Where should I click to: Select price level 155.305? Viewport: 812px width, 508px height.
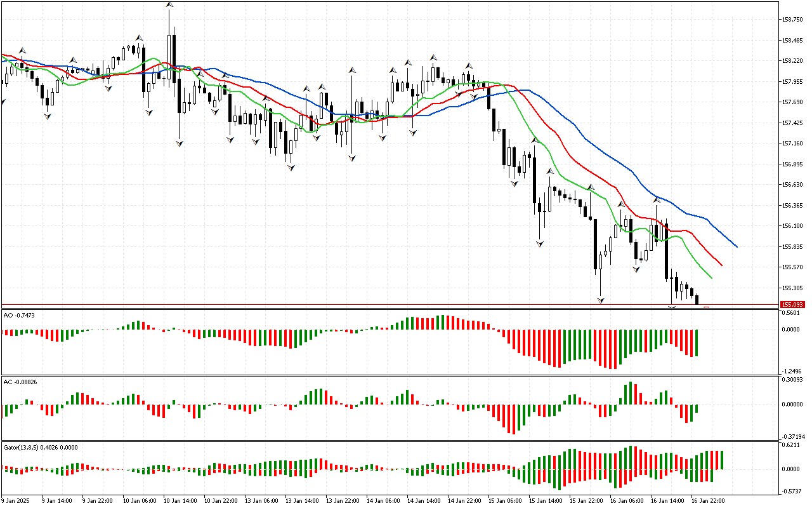(x=792, y=288)
